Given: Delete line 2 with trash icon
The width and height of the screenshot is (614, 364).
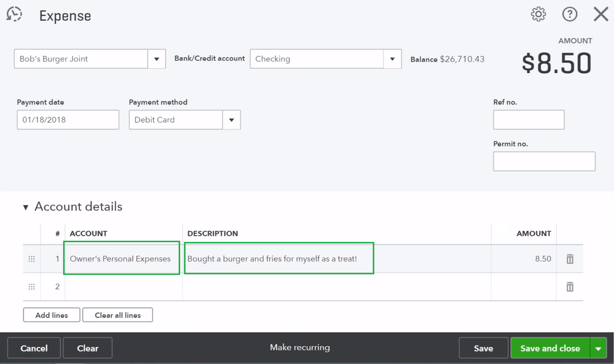Looking at the screenshot, I should tap(570, 287).
